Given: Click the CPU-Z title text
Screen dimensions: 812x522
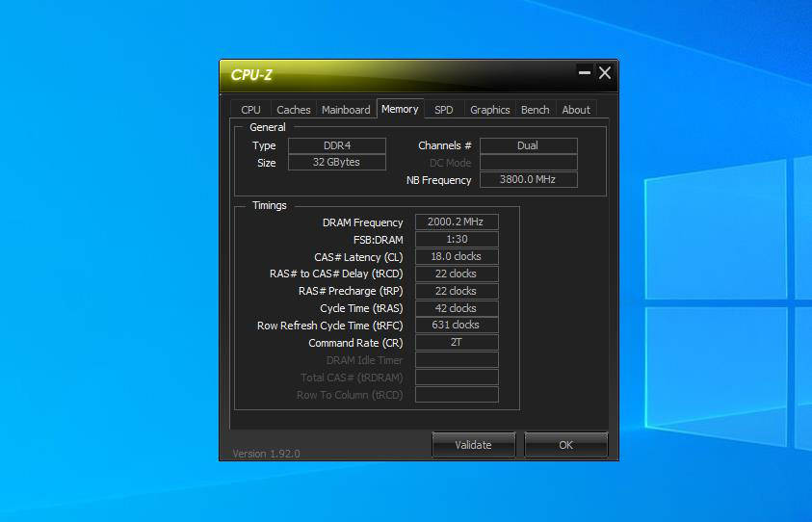Looking at the screenshot, I should coord(251,75).
